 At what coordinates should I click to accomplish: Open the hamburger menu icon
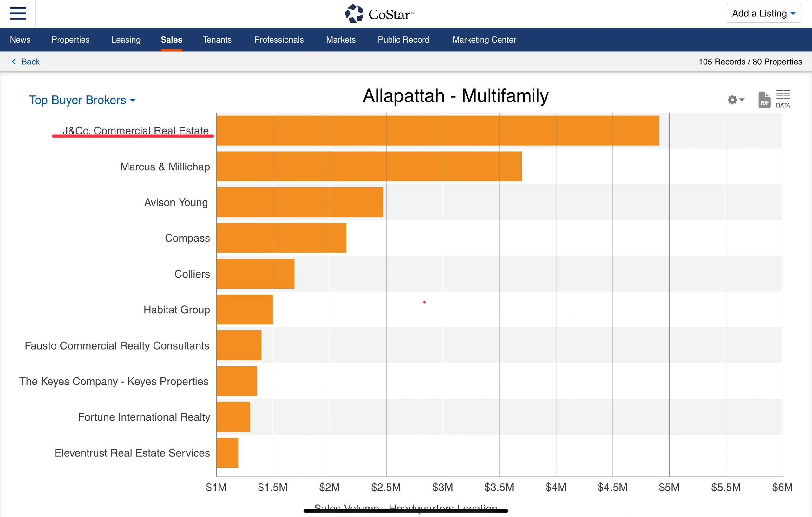(x=17, y=14)
